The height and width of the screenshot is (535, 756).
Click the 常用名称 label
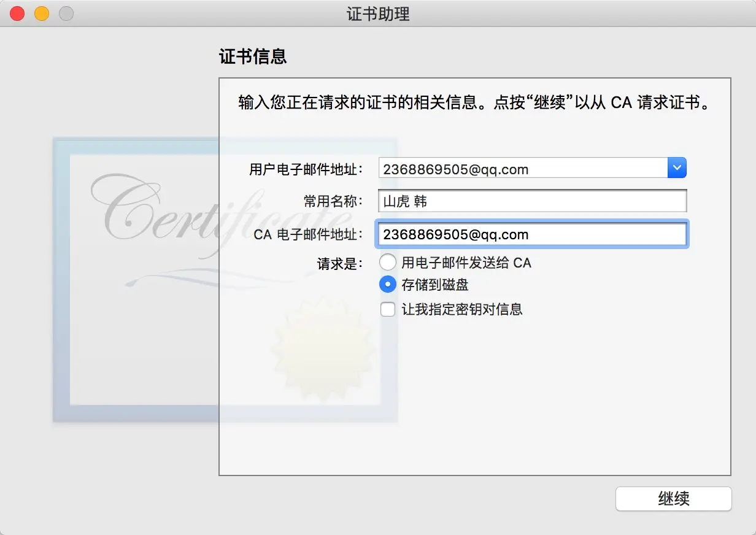tap(333, 201)
